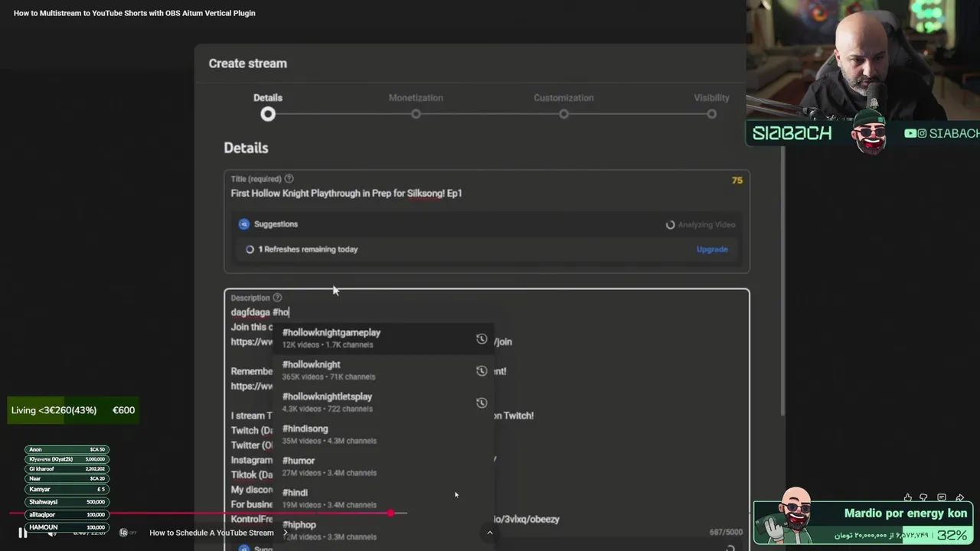Image resolution: width=980 pixels, height=551 pixels.
Task: Click the video progress bar scrubber
Action: click(391, 514)
